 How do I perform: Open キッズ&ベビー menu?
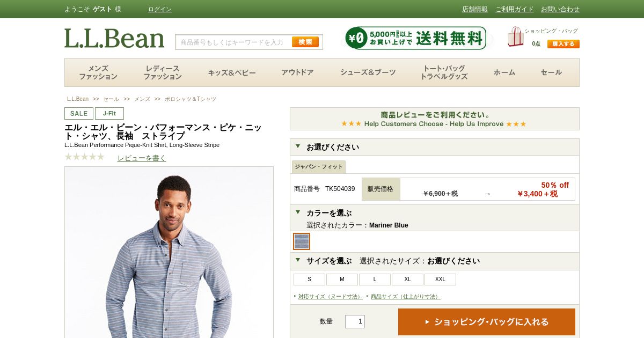232,72
